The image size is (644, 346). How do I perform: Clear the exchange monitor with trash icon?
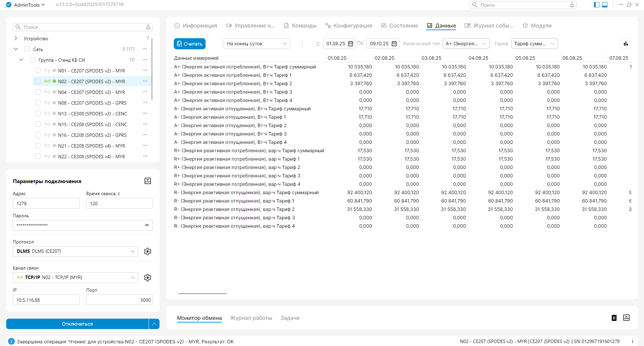(614, 318)
